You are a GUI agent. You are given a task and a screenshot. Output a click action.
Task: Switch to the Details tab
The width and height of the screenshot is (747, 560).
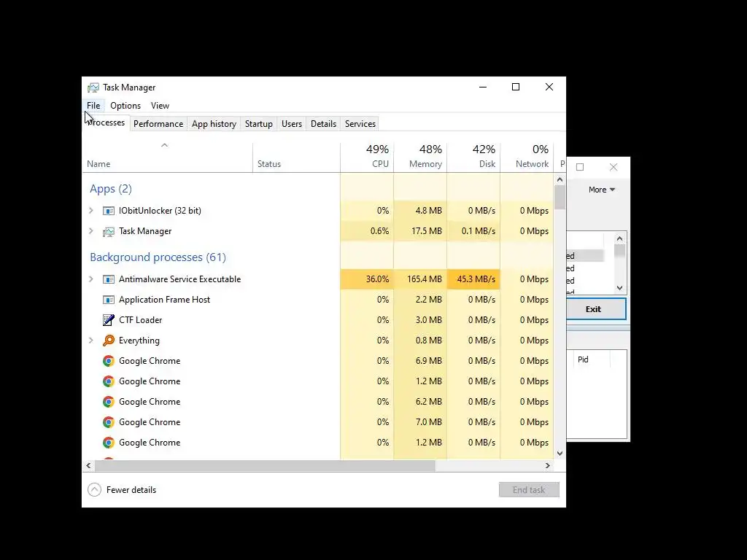[323, 124]
